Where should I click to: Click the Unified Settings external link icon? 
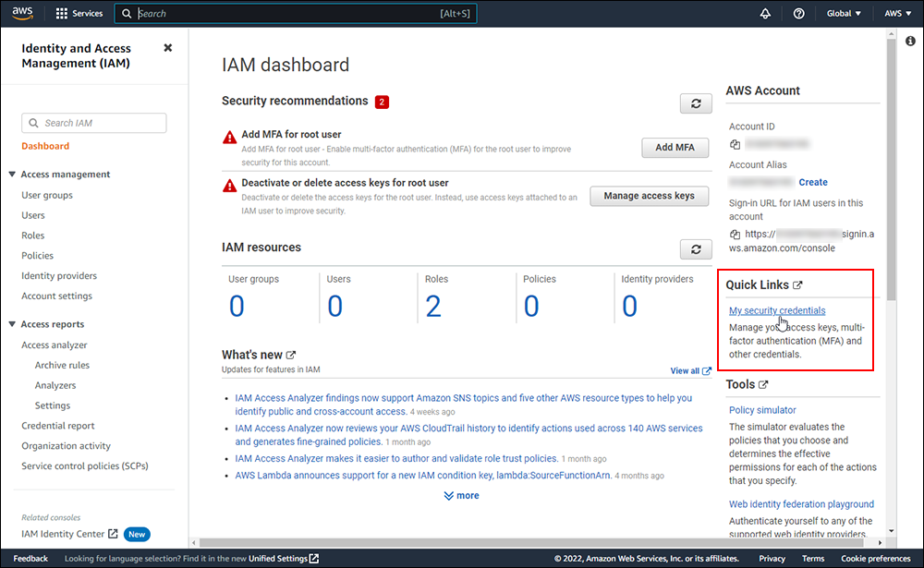[314, 558]
